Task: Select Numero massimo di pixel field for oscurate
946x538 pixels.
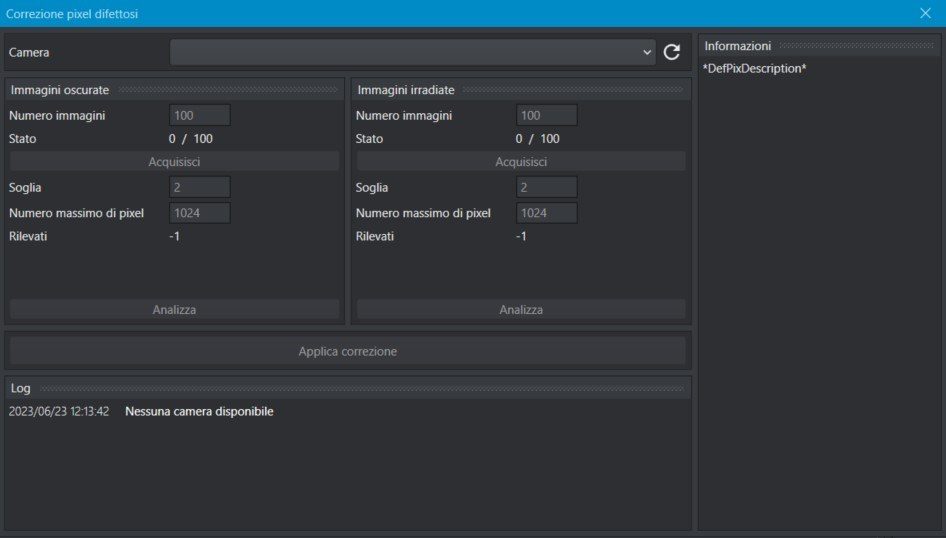Action: 200,213
